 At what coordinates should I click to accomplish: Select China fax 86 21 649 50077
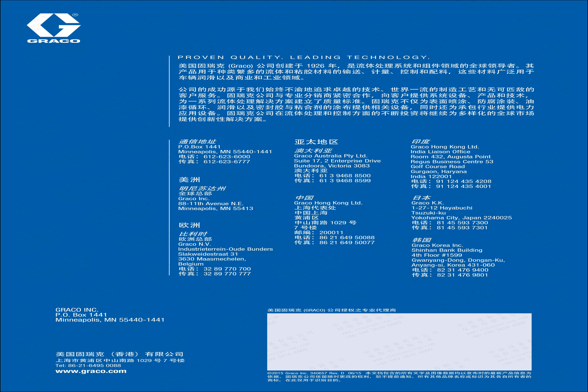point(347,242)
